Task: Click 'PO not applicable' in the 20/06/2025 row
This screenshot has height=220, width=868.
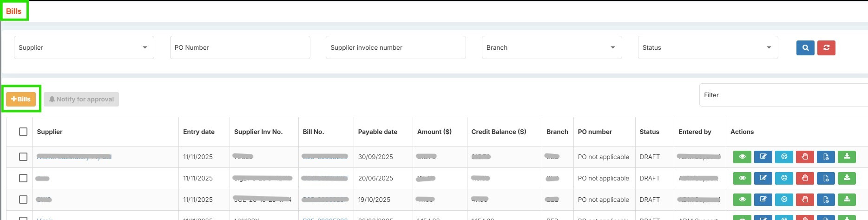Action: [x=603, y=178]
